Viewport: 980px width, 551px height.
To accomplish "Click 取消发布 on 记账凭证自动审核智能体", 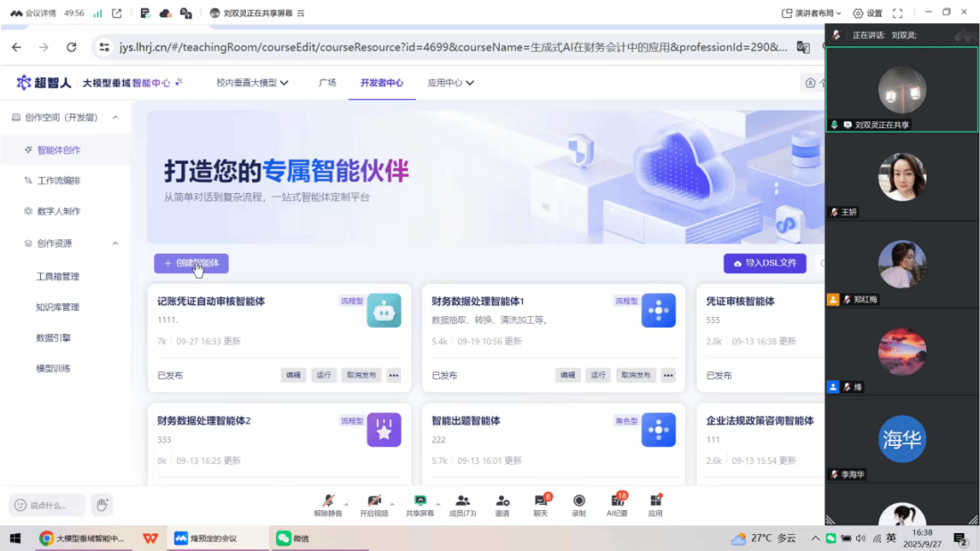I will [x=362, y=375].
